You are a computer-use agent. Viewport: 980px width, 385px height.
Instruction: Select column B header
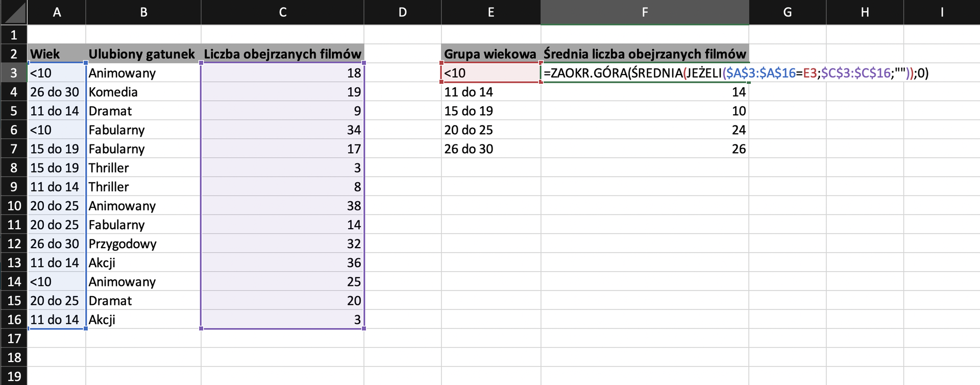tap(143, 12)
